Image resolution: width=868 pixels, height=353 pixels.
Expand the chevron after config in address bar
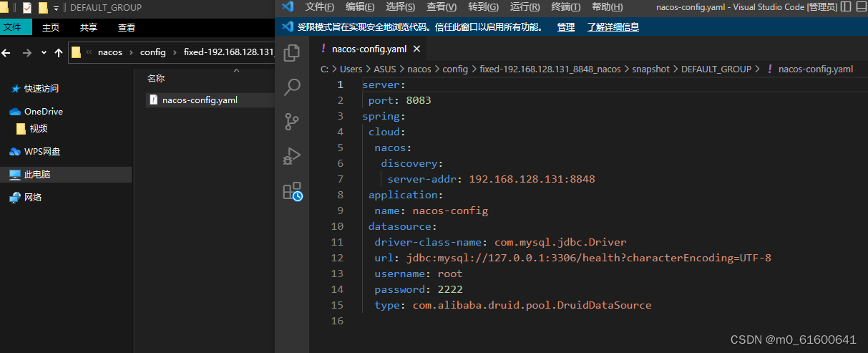(x=175, y=52)
